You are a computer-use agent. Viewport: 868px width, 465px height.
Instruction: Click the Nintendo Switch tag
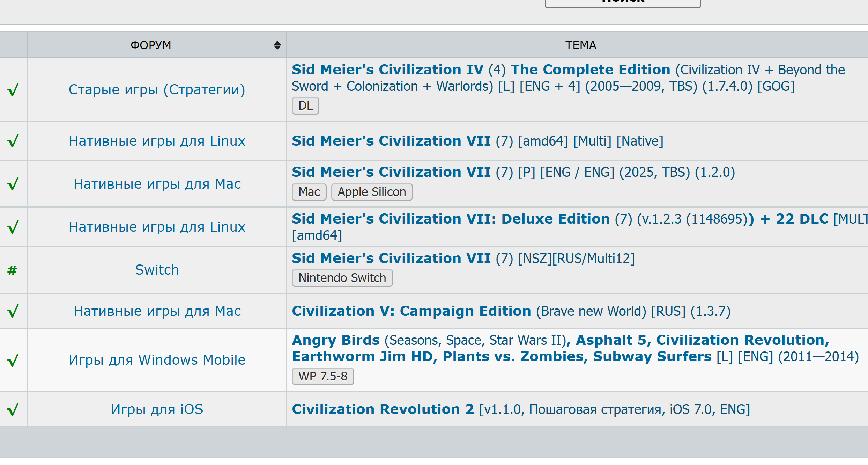(x=342, y=278)
